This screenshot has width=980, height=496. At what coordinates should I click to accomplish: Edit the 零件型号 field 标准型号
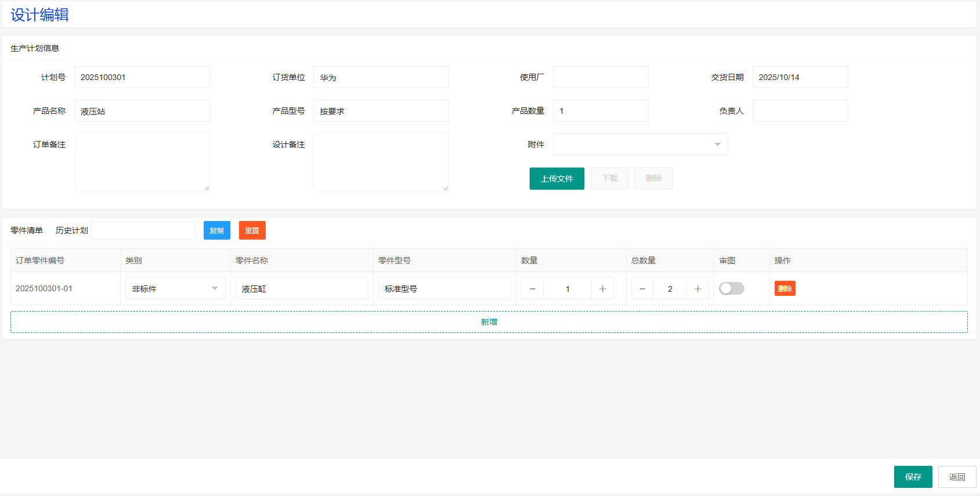[x=444, y=288]
